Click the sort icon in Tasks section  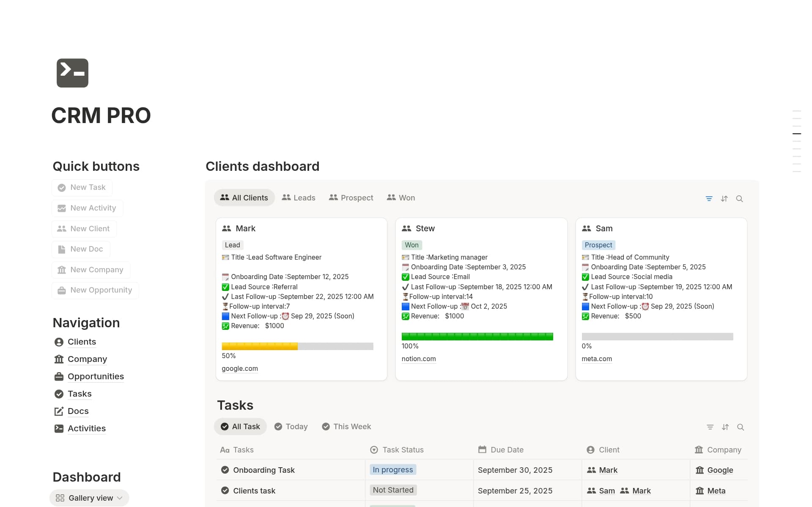coord(725,427)
